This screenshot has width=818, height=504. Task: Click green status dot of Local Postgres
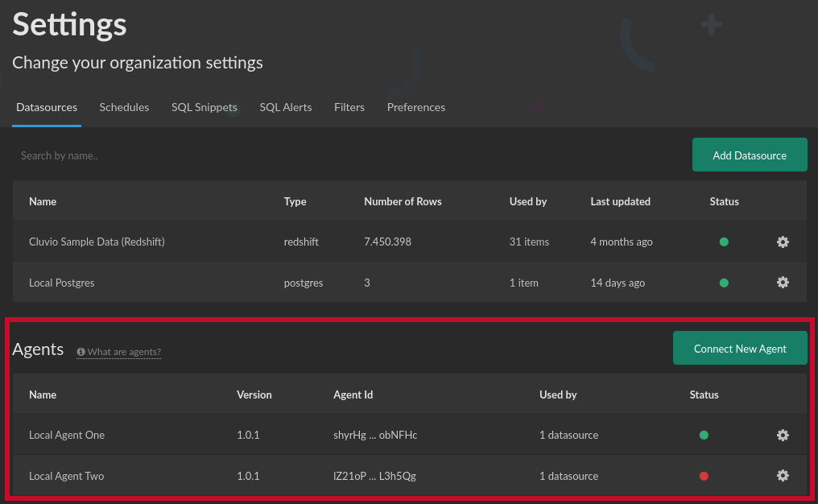tap(724, 283)
